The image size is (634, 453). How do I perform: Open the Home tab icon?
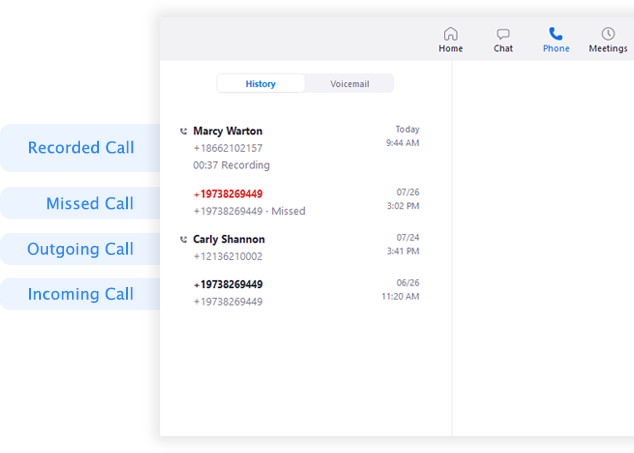pos(450,34)
